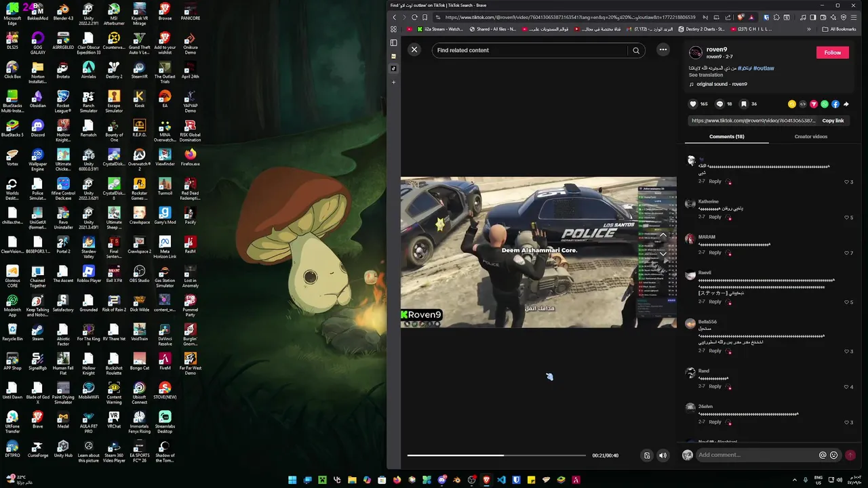This screenshot has height=488, width=868.
Task: Click the picture-in-picture icon beside volume
Action: click(x=647, y=455)
